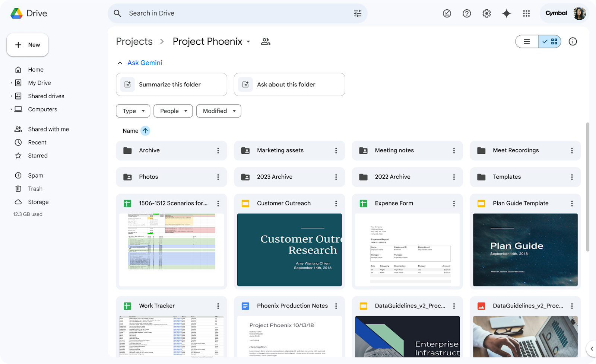Show the view details info icon

(573, 41)
